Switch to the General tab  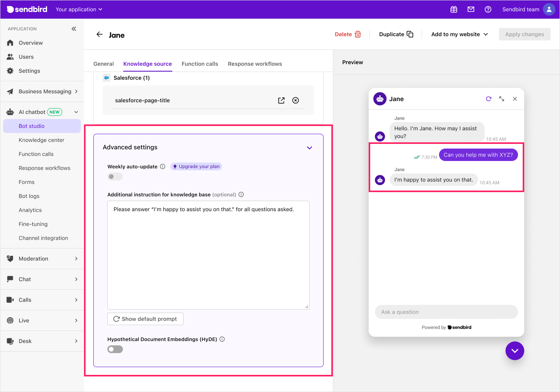click(103, 64)
